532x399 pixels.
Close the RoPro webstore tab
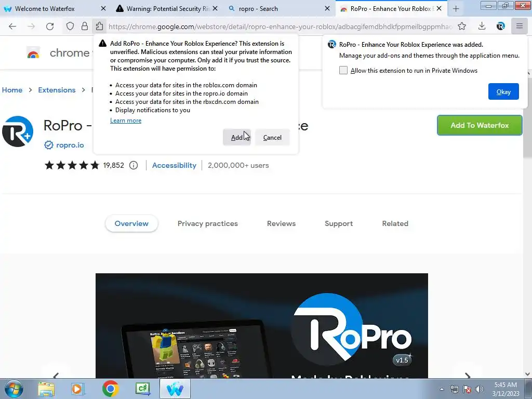[x=439, y=8]
